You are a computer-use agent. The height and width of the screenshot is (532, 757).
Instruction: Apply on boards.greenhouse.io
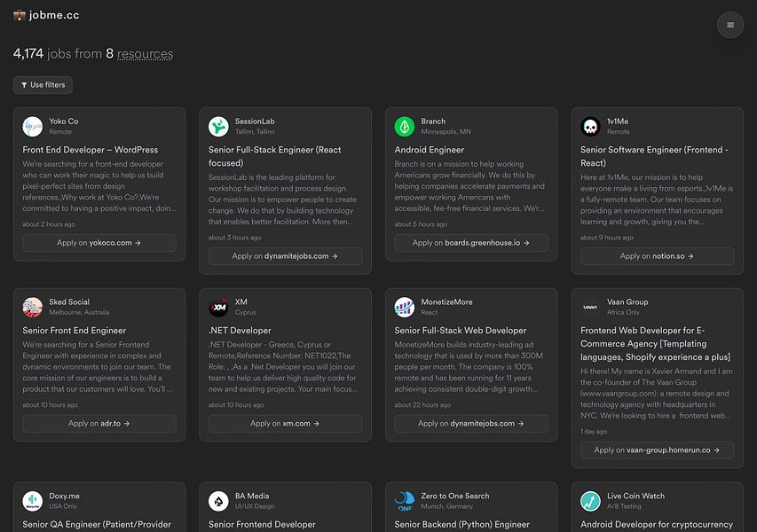[471, 243]
